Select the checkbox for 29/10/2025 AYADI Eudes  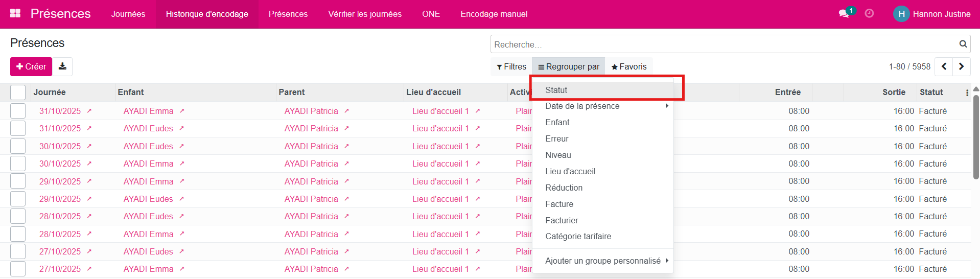point(18,199)
